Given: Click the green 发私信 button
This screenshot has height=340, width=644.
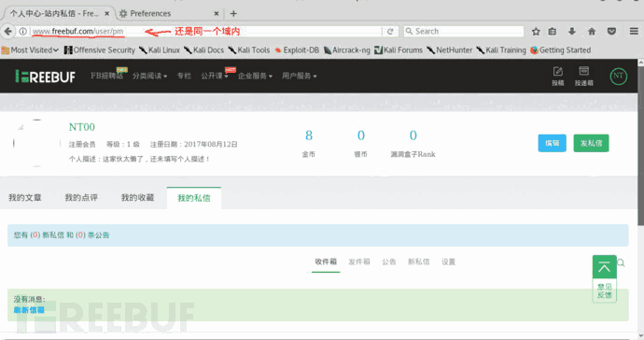Looking at the screenshot, I should [591, 143].
